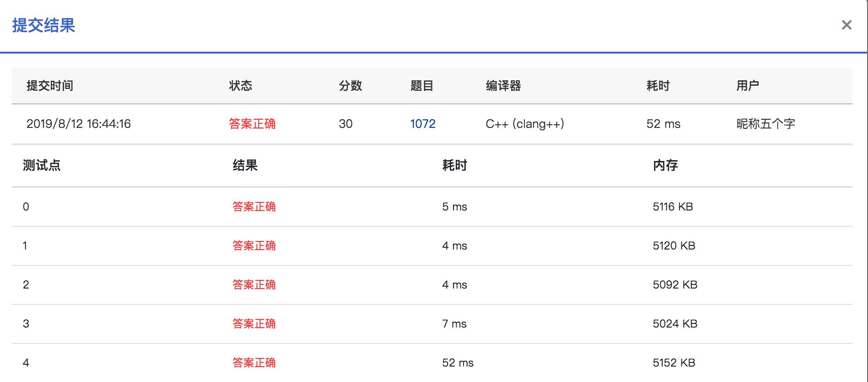This screenshot has height=382, width=868.
Task: Click 52 ms time for test point 4
Action: [458, 363]
